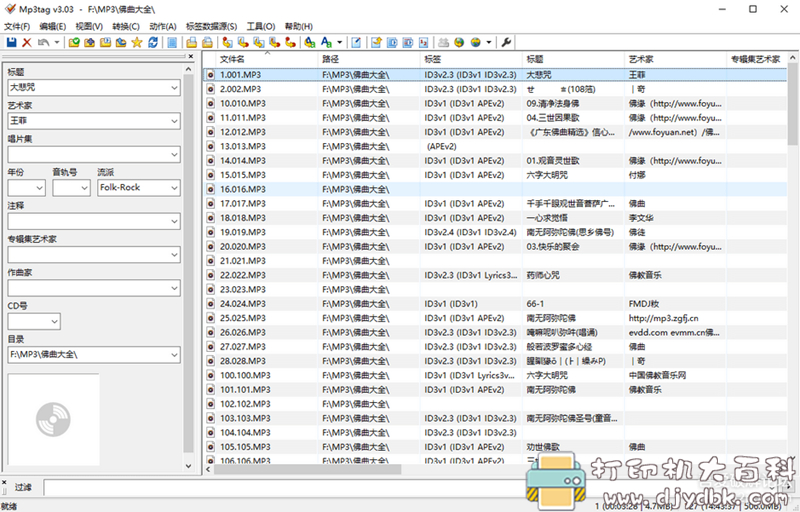
Task: Click the folder with green check icon
Action: [x=74, y=42]
